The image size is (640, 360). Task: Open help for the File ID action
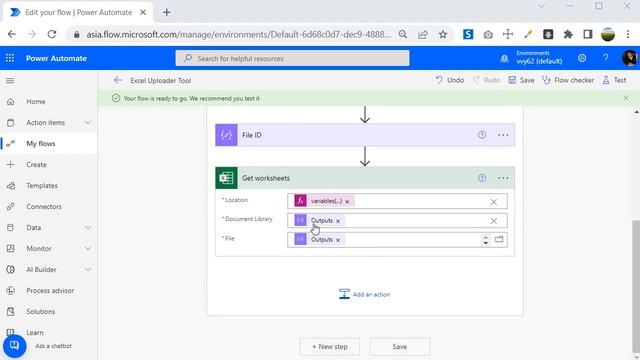click(482, 135)
